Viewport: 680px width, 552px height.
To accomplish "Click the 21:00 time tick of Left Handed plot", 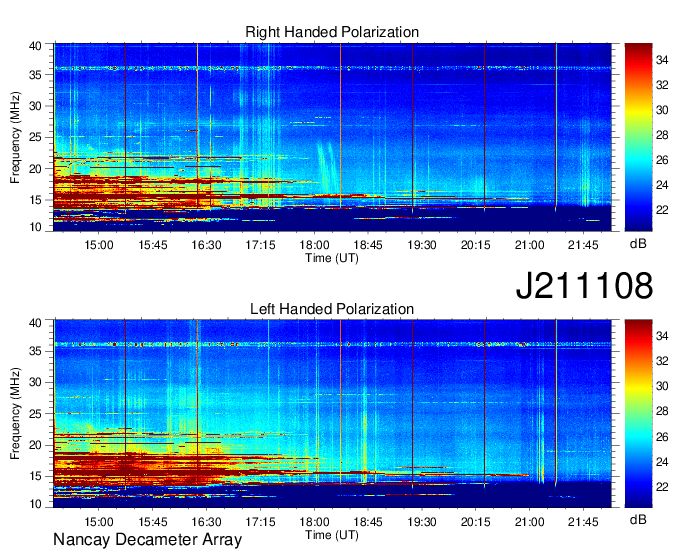I will [530, 522].
